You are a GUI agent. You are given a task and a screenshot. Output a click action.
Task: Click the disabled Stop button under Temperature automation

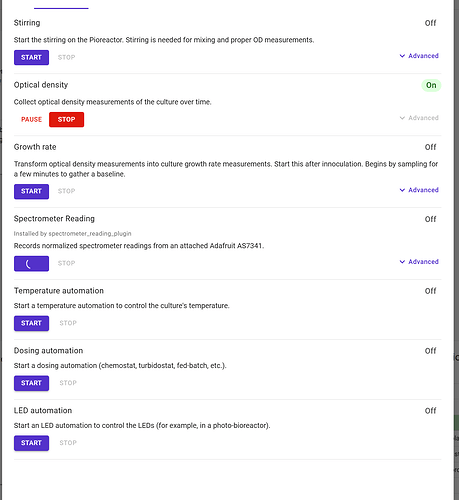68,323
